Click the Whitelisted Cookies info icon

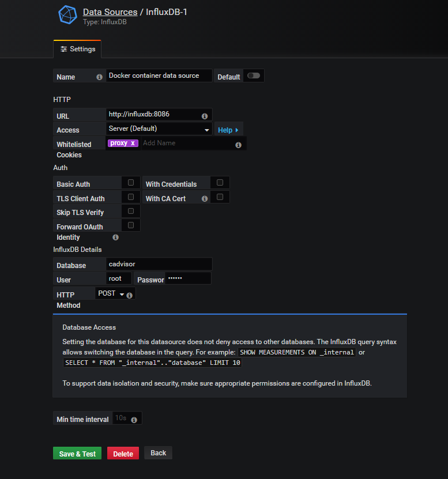tap(238, 145)
